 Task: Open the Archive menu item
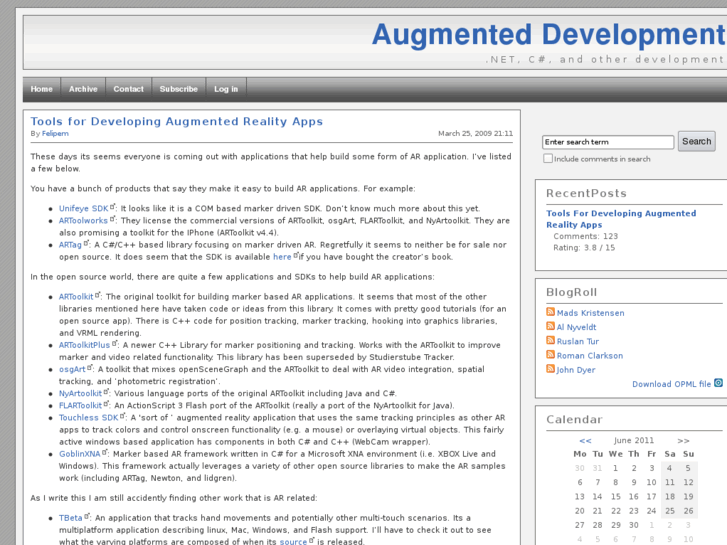click(83, 89)
